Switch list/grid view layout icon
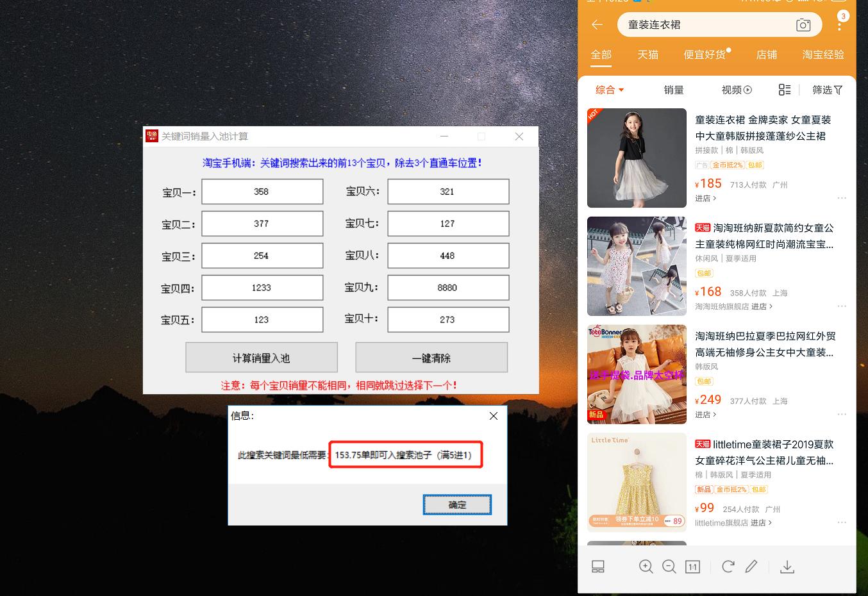Screen dimensions: 868x596 (x=785, y=90)
